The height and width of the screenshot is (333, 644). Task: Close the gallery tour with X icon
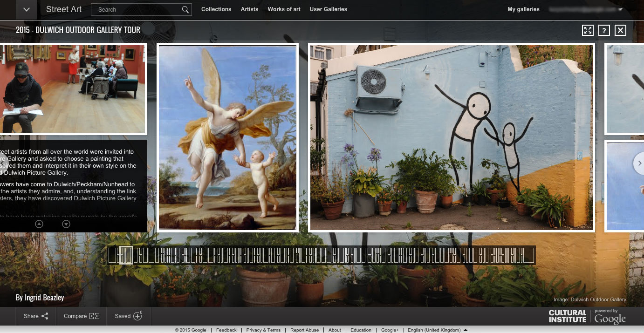pos(620,30)
